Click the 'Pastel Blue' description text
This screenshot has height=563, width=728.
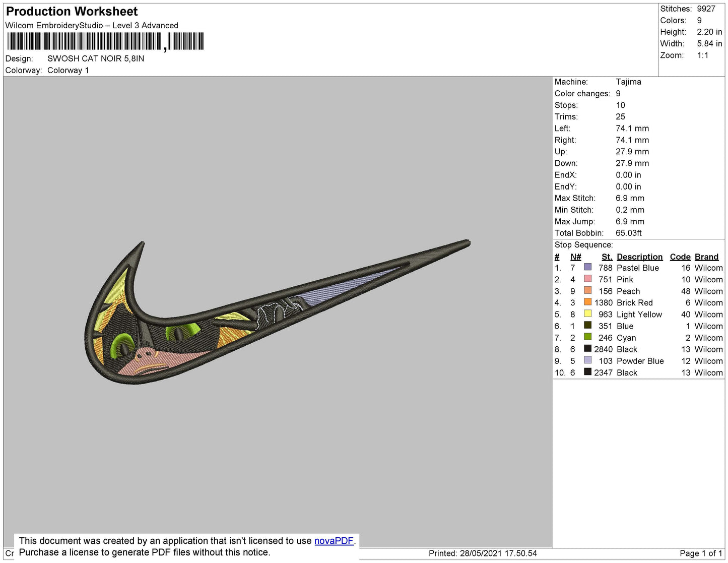point(638,268)
